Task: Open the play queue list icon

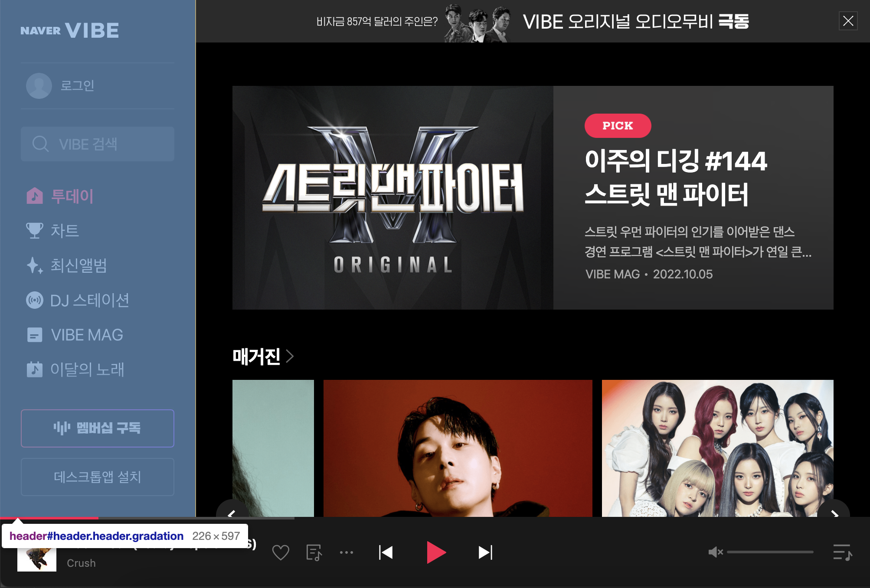Action: click(842, 552)
